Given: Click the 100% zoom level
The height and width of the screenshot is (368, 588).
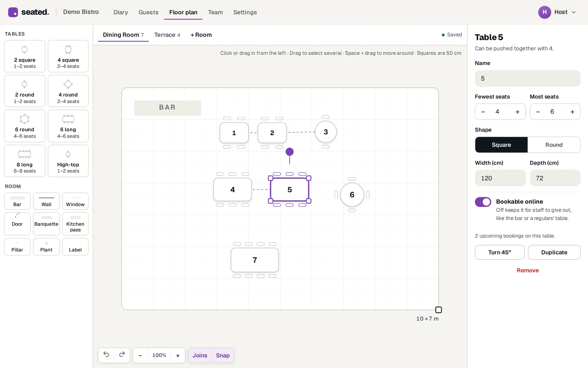Looking at the screenshot, I should [159, 355].
